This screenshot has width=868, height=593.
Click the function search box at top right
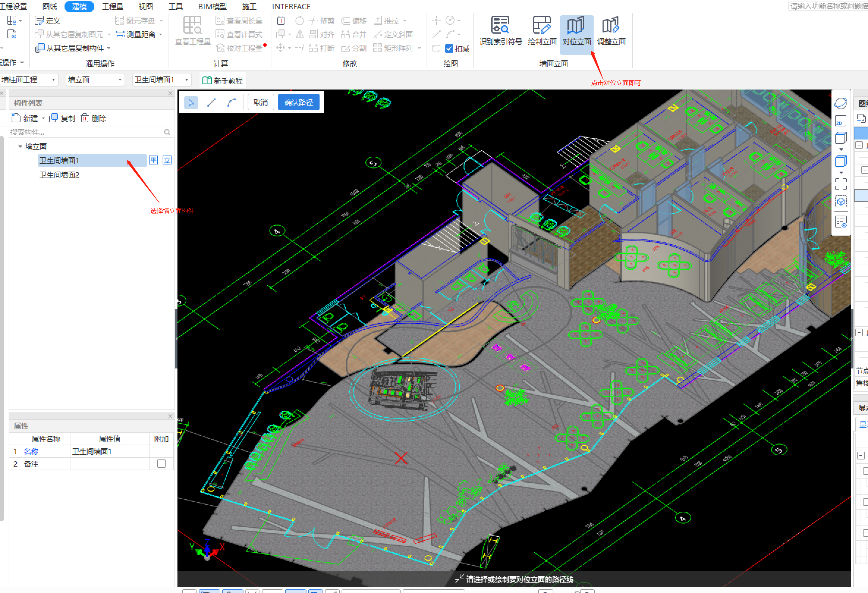coord(828,6)
